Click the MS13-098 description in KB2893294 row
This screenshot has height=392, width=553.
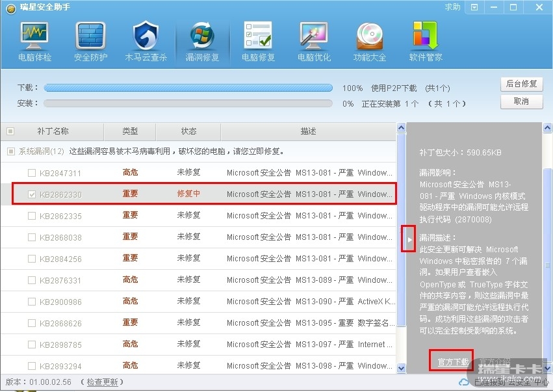click(x=309, y=366)
